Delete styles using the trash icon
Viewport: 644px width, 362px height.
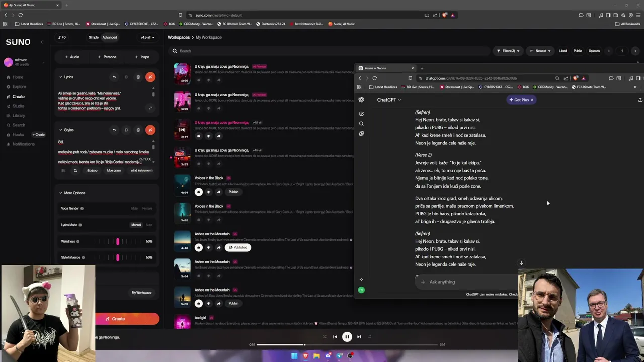(138, 130)
